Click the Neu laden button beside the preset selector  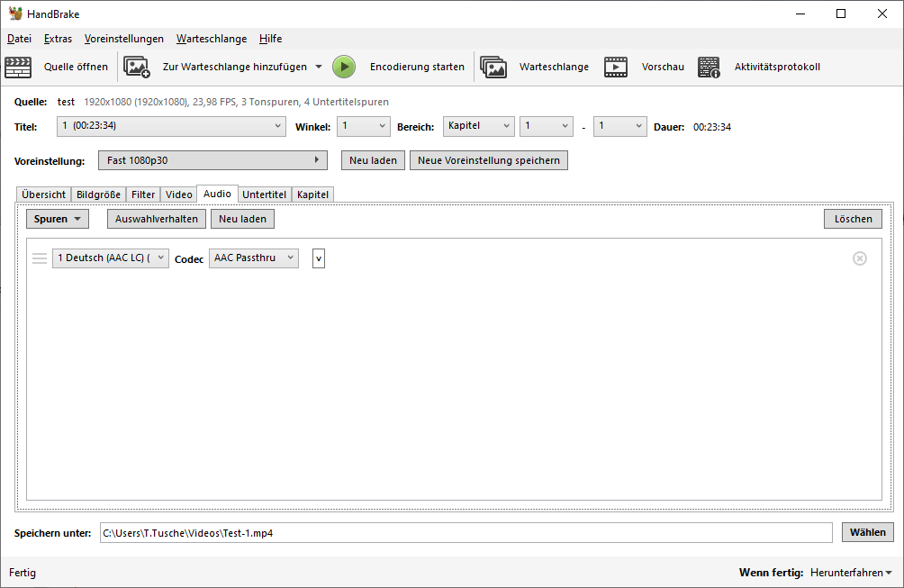point(373,160)
